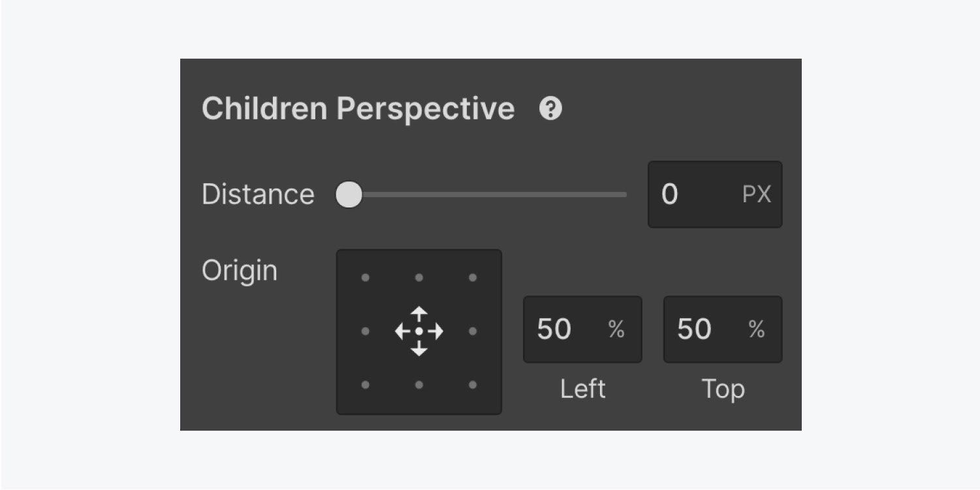Set origin to bottom-left dot
The height and width of the screenshot is (490, 980).
(x=365, y=385)
